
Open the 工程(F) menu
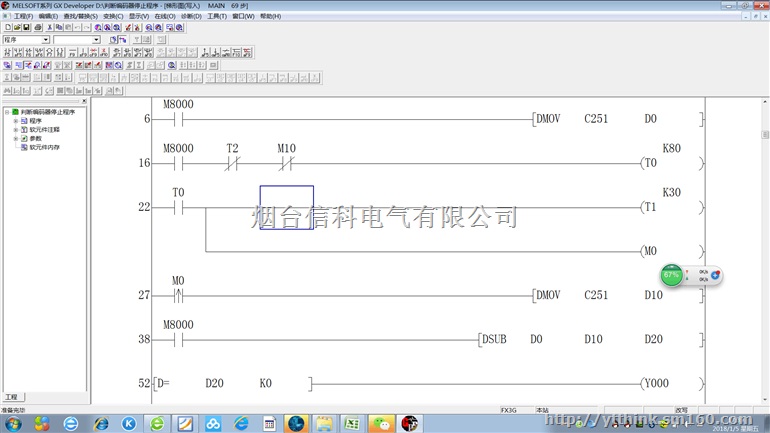pos(23,16)
